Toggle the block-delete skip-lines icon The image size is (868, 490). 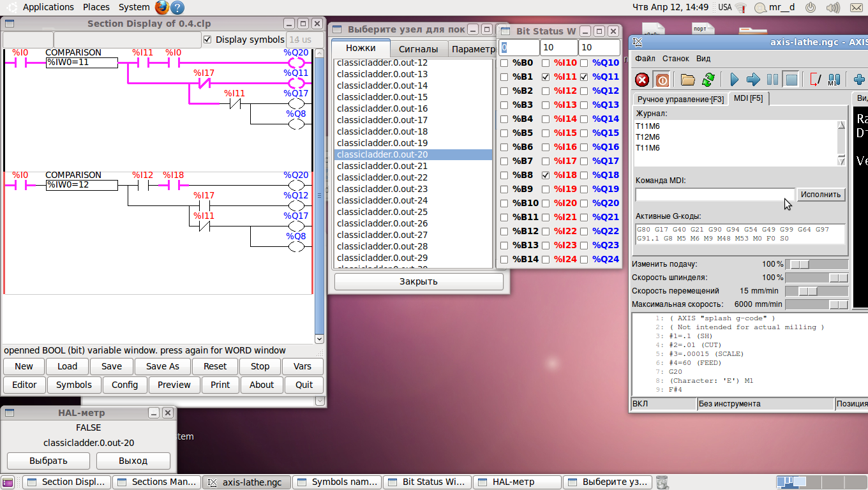pyautogui.click(x=816, y=80)
